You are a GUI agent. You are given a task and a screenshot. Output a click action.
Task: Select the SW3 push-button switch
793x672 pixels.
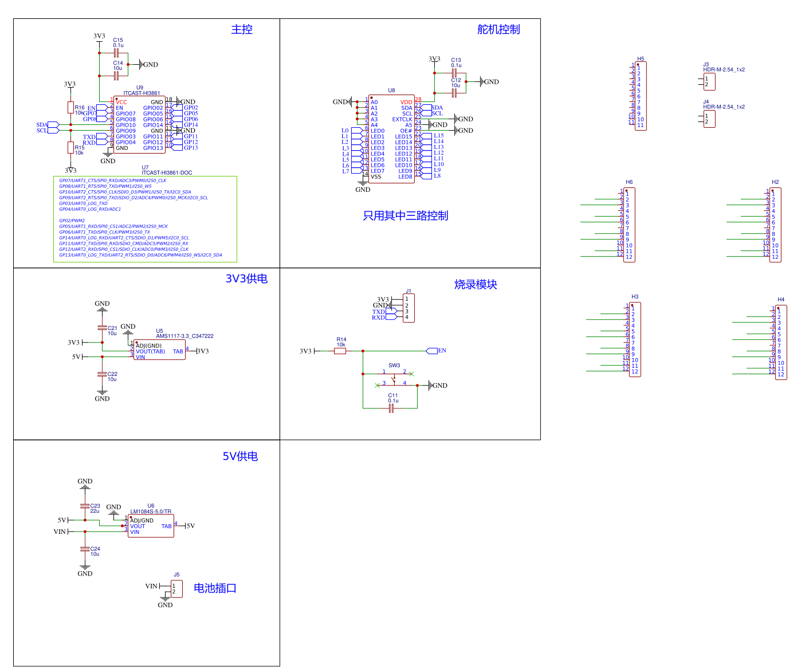[394, 378]
